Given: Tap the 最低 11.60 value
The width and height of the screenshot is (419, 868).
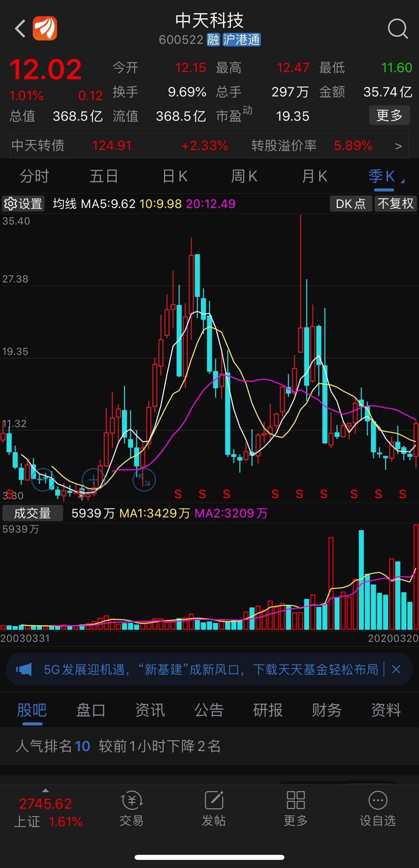Looking at the screenshot, I should coord(396,68).
